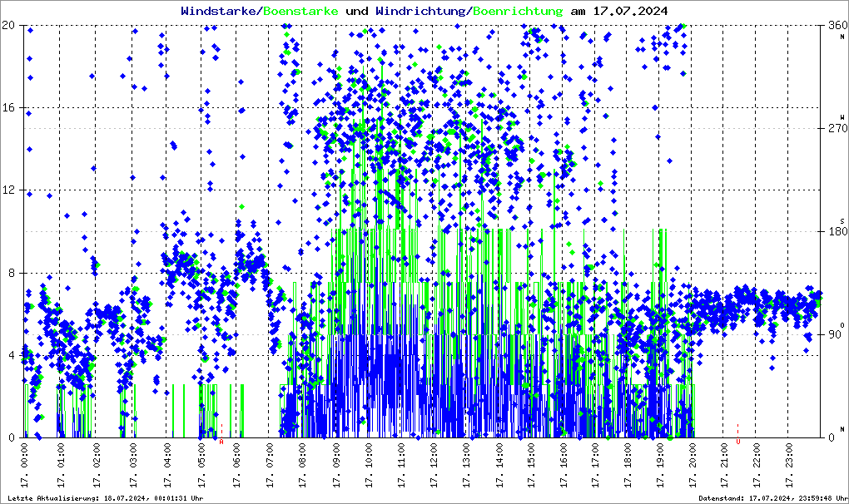849x504 pixels.
Task: Click the date '17.07.2024' in title
Action: tap(630, 11)
